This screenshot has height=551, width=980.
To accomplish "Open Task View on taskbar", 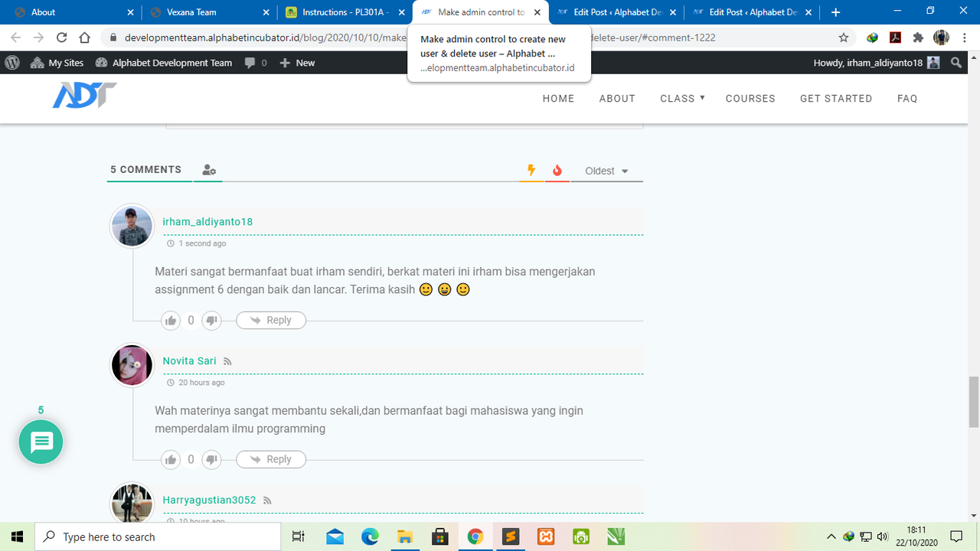I will tap(299, 536).
